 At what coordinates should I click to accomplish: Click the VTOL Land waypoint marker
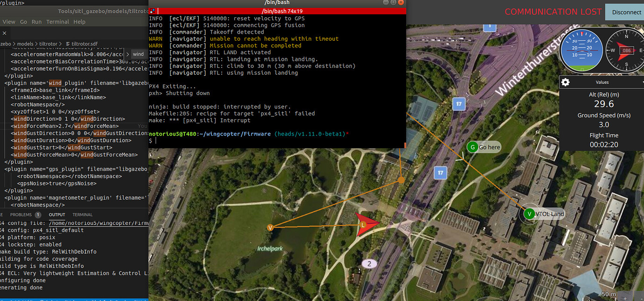[529, 214]
